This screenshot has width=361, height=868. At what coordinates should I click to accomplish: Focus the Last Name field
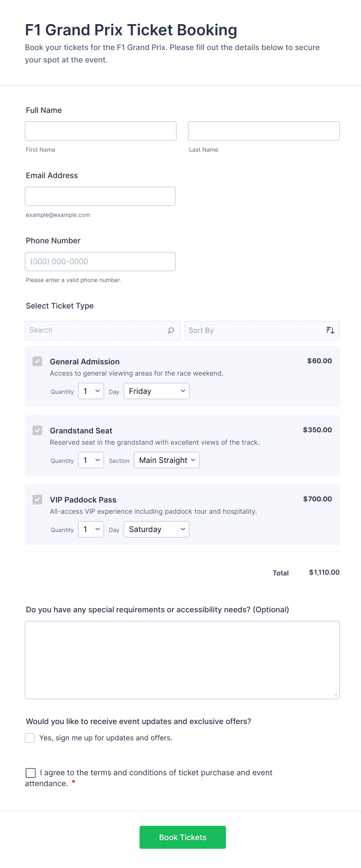(x=264, y=131)
